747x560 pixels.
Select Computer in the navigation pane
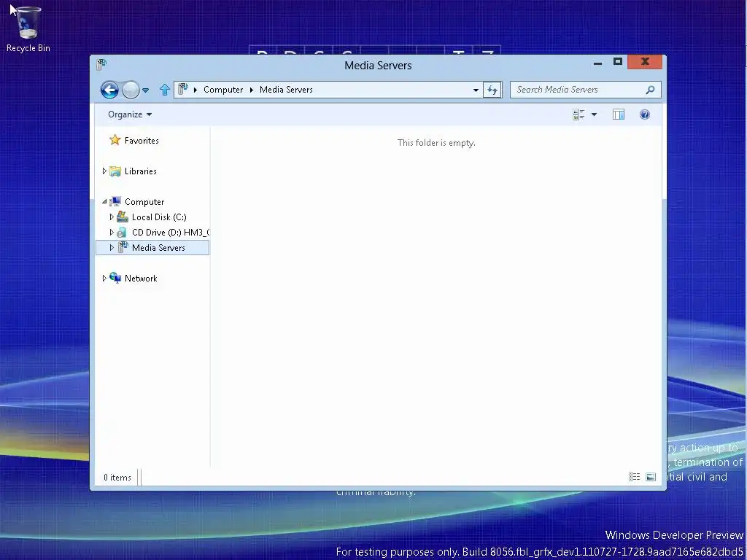(144, 202)
